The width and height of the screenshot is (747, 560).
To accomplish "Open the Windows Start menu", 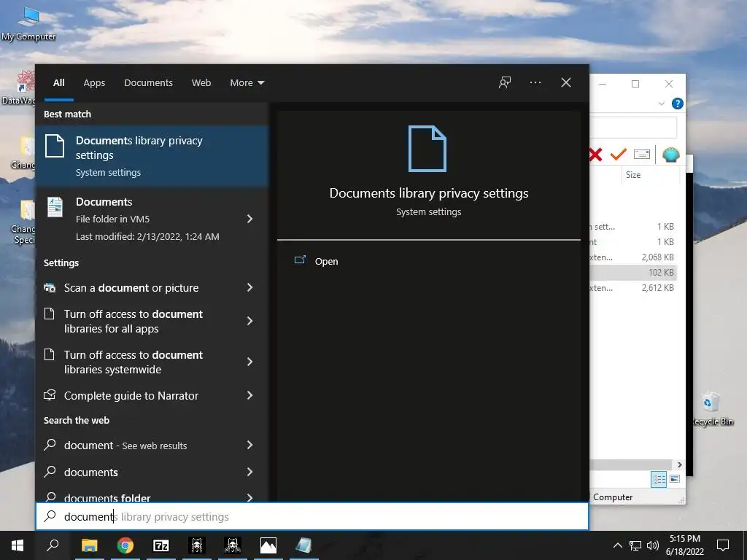I will [x=18, y=545].
